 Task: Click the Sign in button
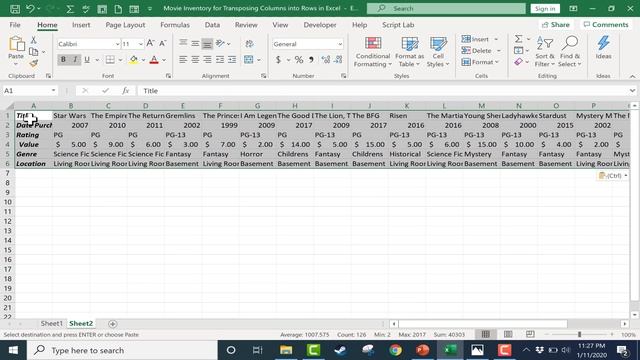click(x=545, y=9)
